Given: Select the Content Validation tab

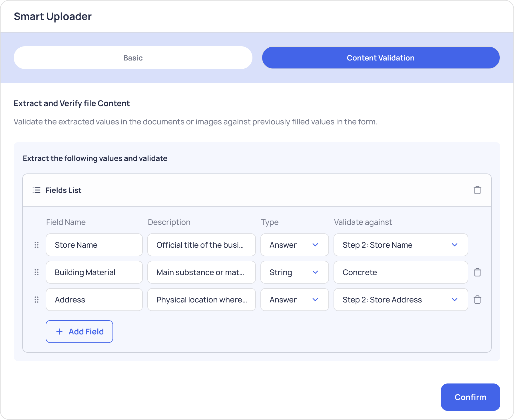Looking at the screenshot, I should coord(381,58).
